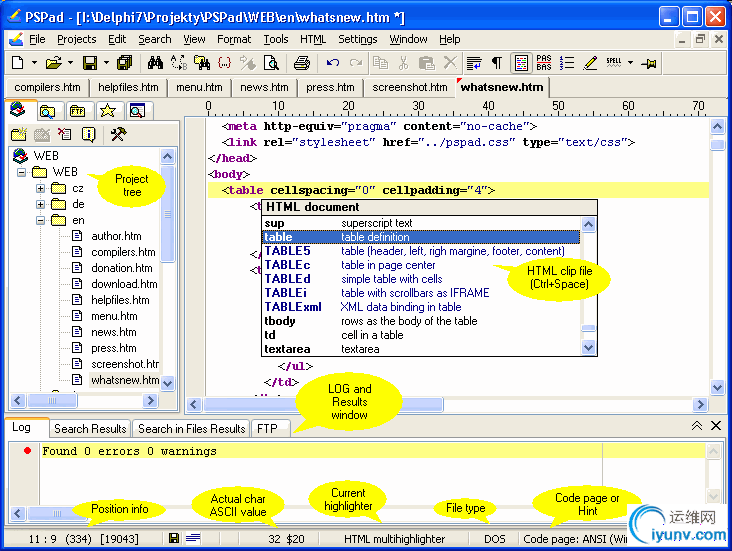
Task: Select donation.htm in the project tree
Action: (x=121, y=268)
